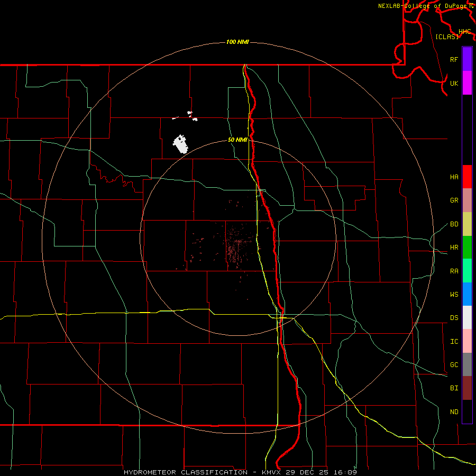Click the RA legend label
The width and height of the screenshot is (476, 476).
tap(454, 271)
